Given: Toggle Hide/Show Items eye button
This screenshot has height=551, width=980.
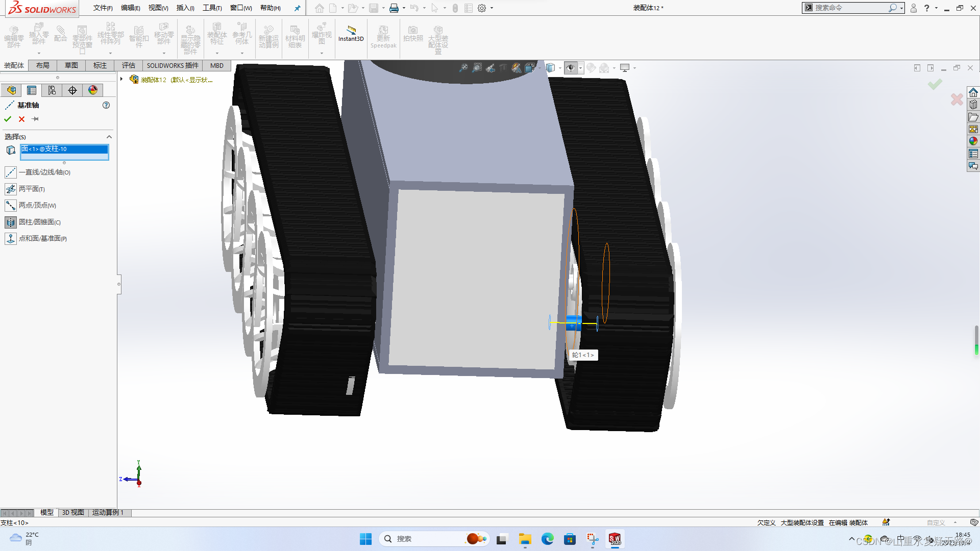Looking at the screenshot, I should tap(571, 68).
